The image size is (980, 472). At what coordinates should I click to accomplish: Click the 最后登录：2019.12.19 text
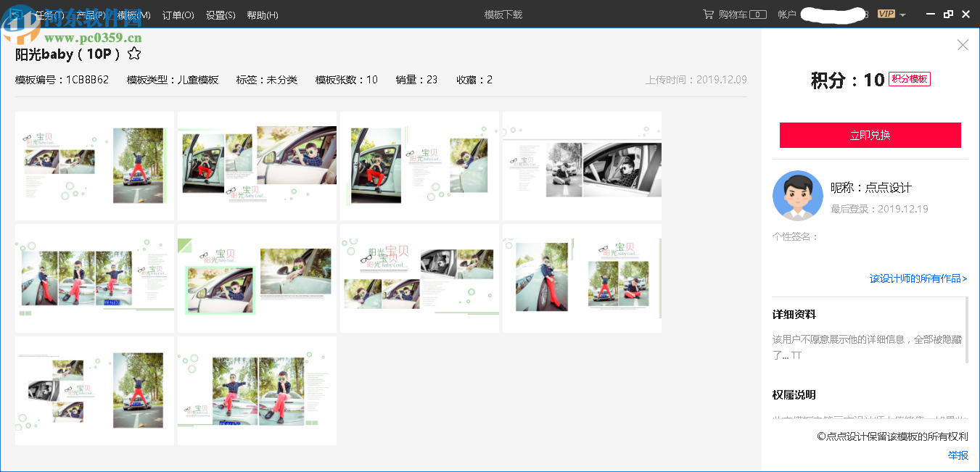click(x=879, y=209)
